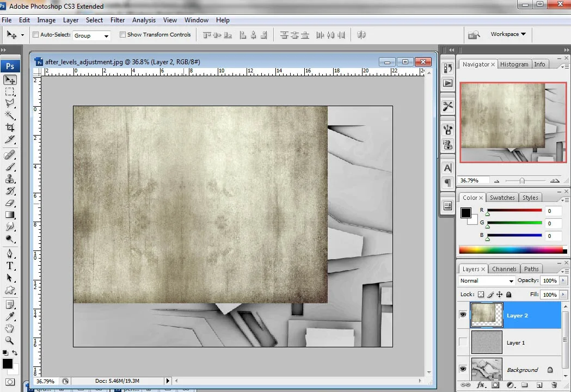The image size is (571, 392).
Task: Switch to the Histogram tab
Action: [514, 64]
